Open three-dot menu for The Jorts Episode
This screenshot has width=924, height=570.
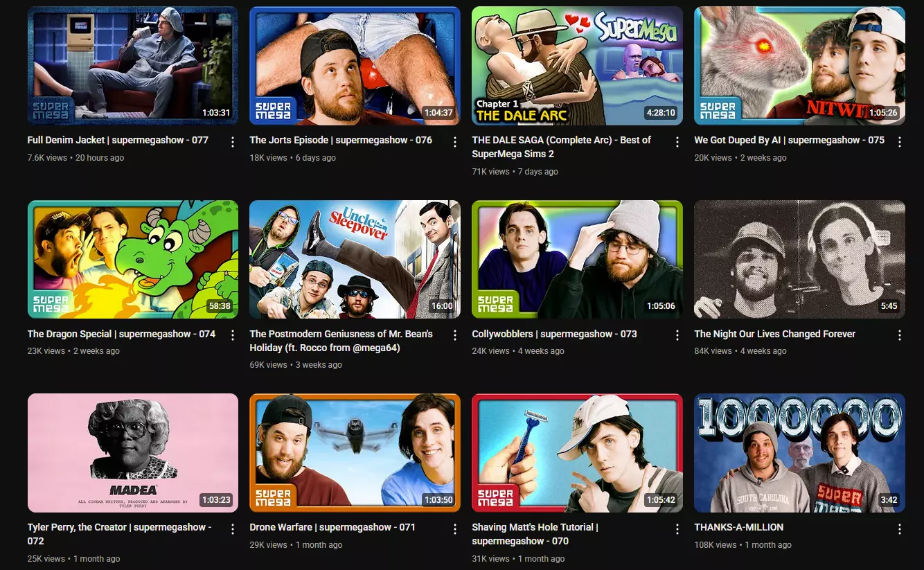click(455, 142)
